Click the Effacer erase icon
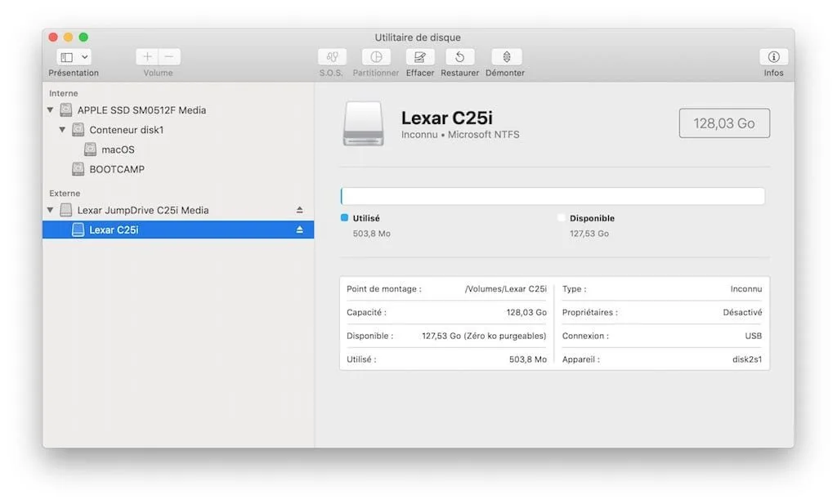Image resolution: width=837 pixels, height=504 pixels. tap(419, 59)
